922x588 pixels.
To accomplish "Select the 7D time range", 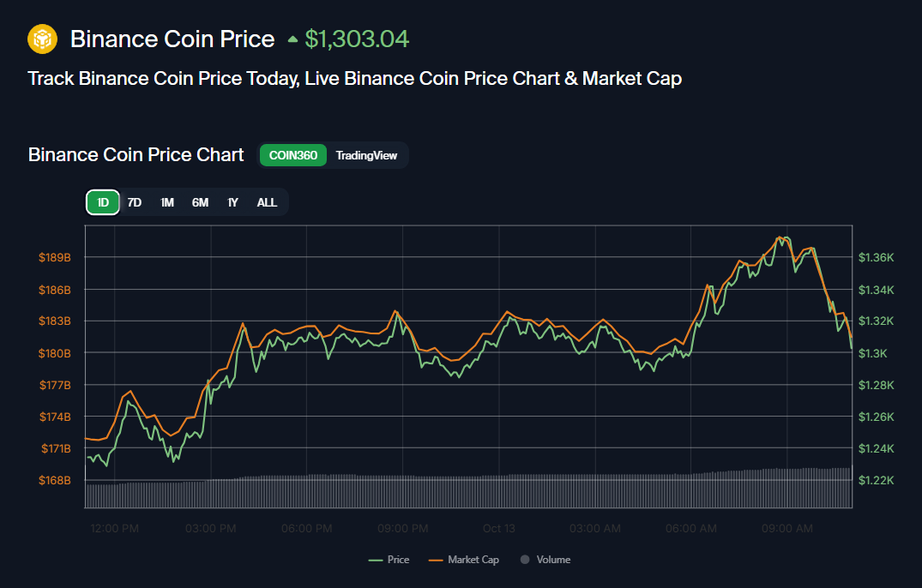I will coord(135,202).
